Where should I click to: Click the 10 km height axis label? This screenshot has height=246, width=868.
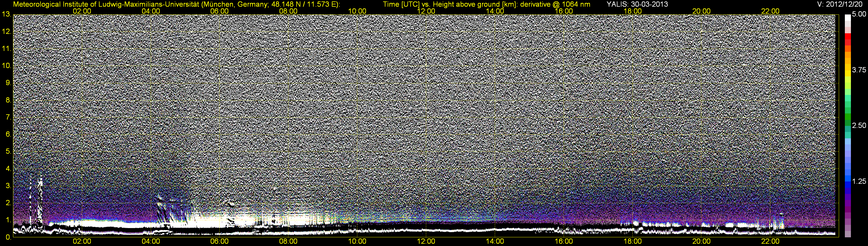coord(6,66)
